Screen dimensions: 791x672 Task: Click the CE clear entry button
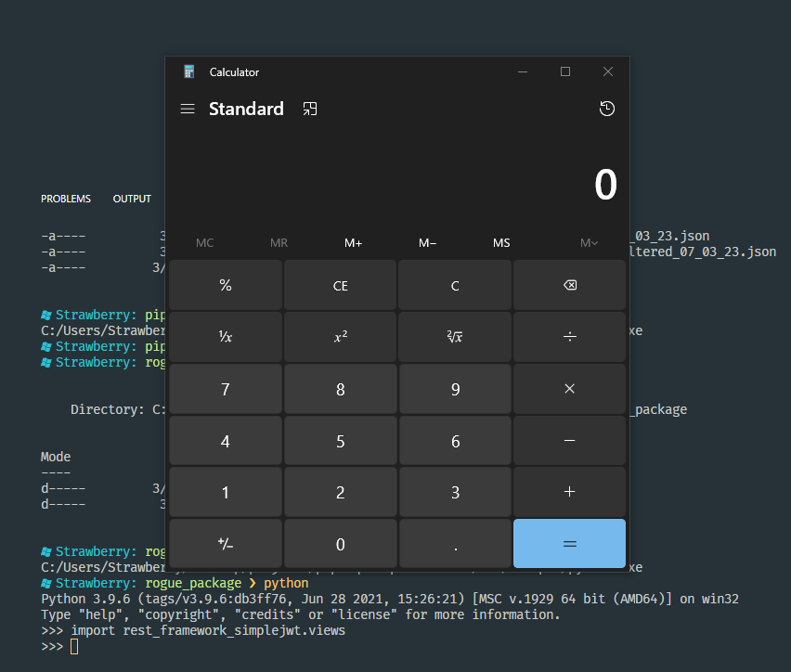tap(340, 285)
